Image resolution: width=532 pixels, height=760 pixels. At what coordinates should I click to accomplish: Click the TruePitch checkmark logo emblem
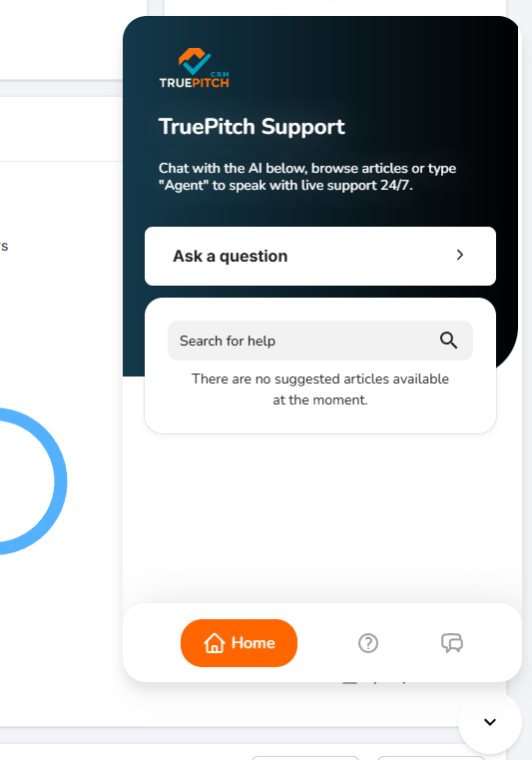(x=195, y=61)
